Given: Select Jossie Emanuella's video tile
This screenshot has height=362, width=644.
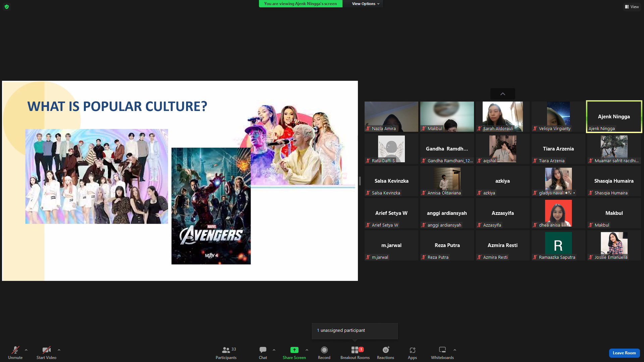Looking at the screenshot, I should 614,245.
